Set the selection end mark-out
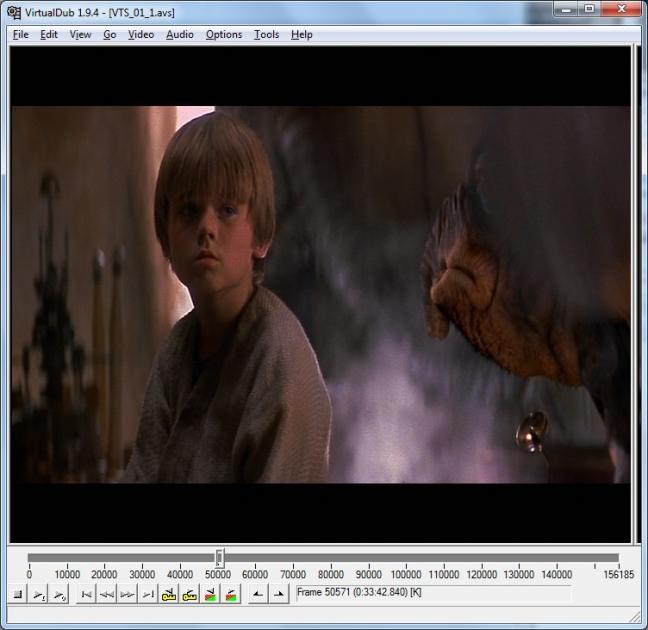This screenshot has height=630, width=648. point(279,594)
